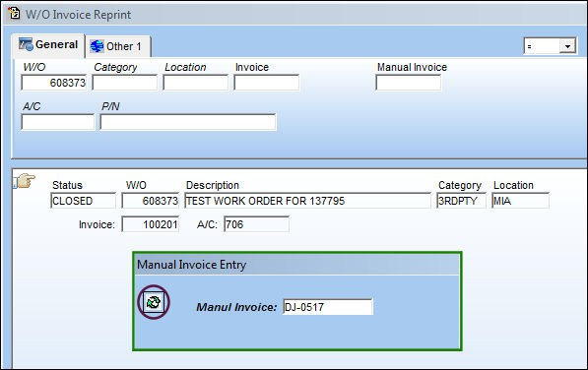Click the 3RDPTY category value
The image size is (588, 370).
tap(462, 201)
